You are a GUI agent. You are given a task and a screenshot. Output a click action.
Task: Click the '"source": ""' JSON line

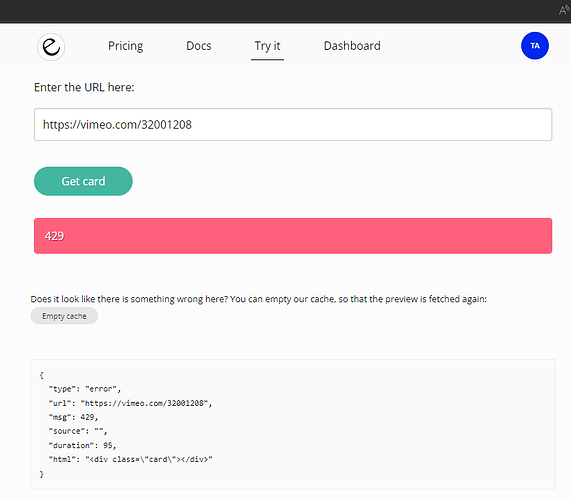point(78,431)
